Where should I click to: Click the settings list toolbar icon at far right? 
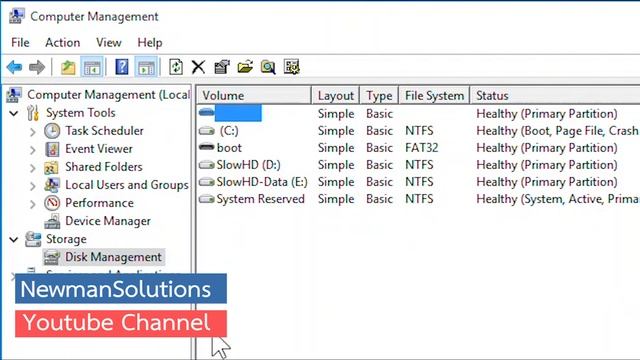point(291,67)
